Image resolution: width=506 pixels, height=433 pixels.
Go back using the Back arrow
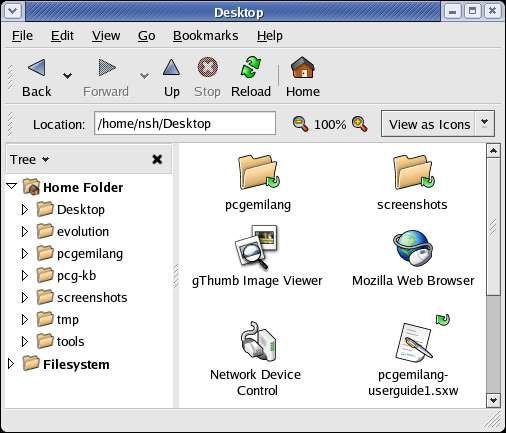[x=37, y=68]
